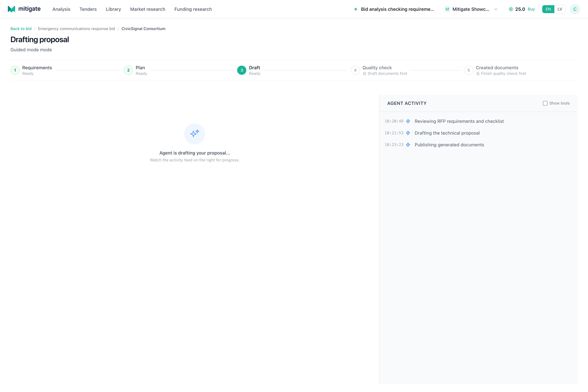Screen dimensions: 588x392
Task: Open the Library menu item
Action: click(x=113, y=9)
